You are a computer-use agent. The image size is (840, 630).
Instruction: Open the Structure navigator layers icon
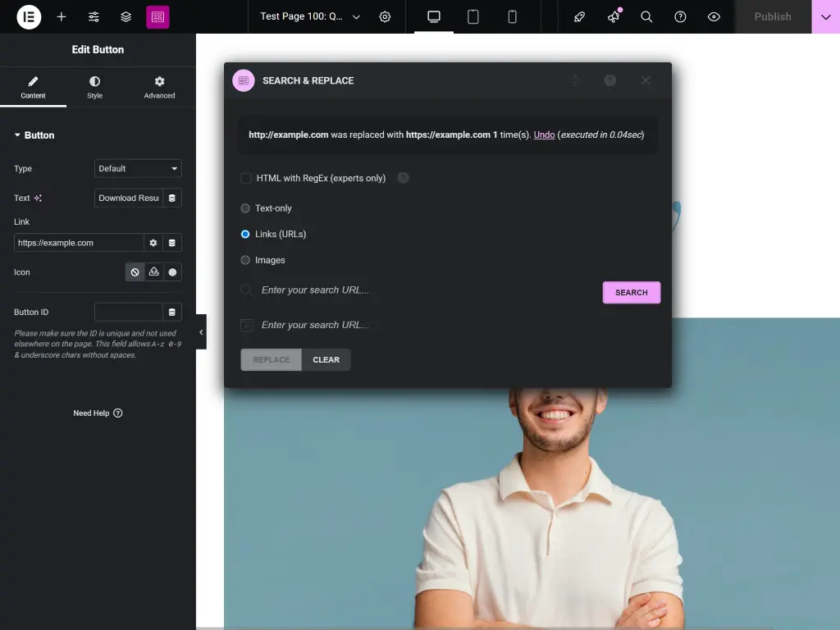click(126, 16)
